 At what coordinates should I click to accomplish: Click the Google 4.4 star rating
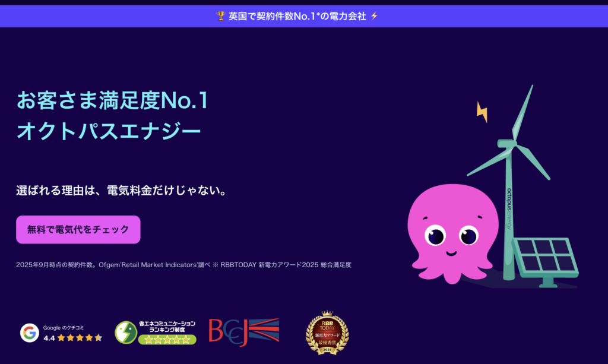tap(73, 338)
